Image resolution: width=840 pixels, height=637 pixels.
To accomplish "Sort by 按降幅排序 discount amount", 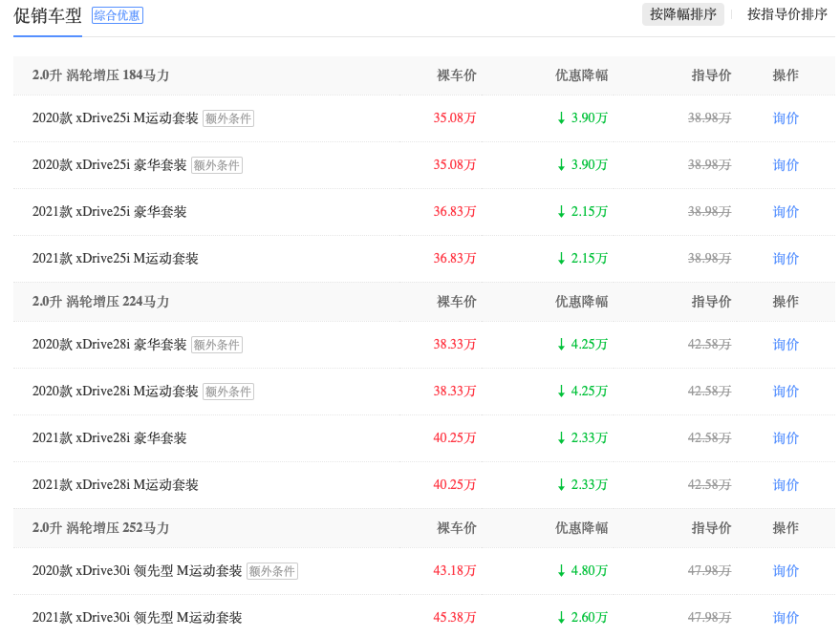I will point(682,14).
